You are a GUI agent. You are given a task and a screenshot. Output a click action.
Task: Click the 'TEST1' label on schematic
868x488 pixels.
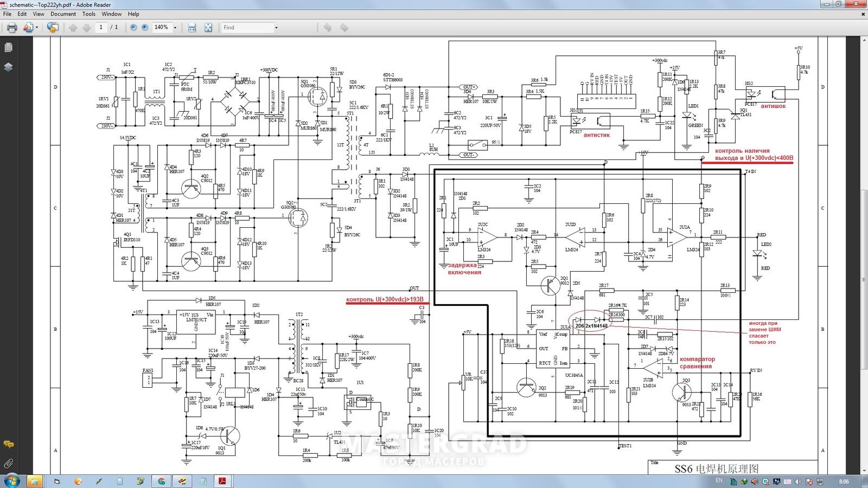(x=626, y=446)
